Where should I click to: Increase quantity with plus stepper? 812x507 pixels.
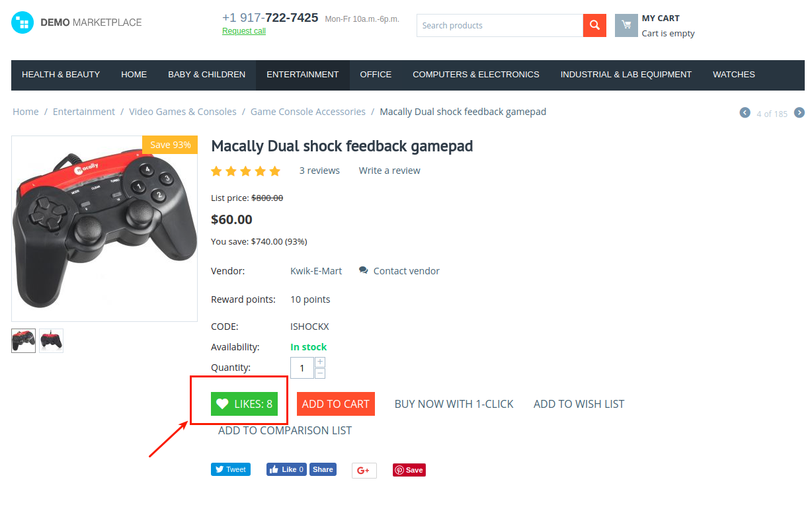point(320,362)
